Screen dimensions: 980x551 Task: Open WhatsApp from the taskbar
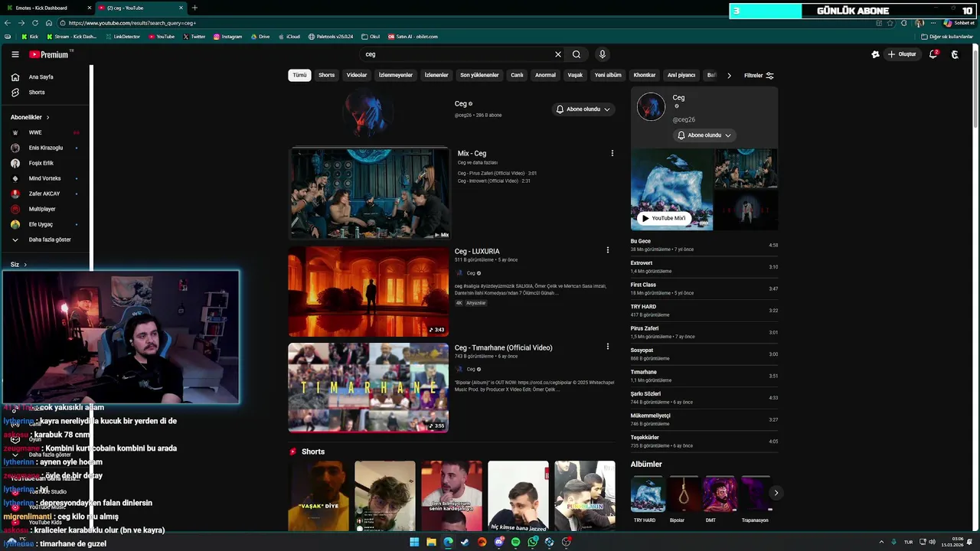tap(533, 542)
